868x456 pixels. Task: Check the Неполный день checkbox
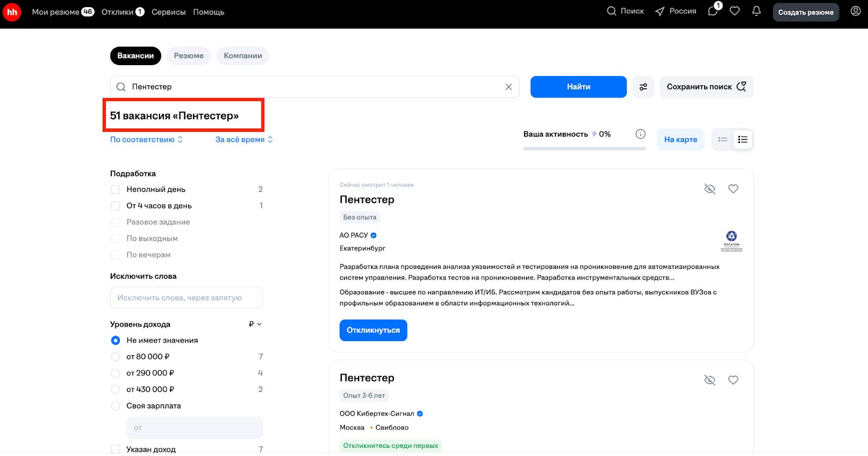click(116, 189)
